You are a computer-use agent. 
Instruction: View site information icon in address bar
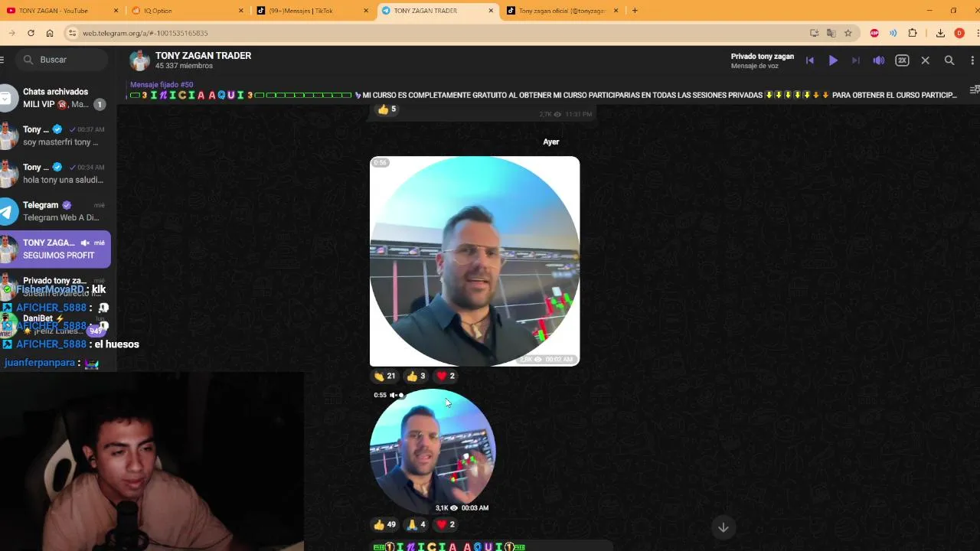72,33
